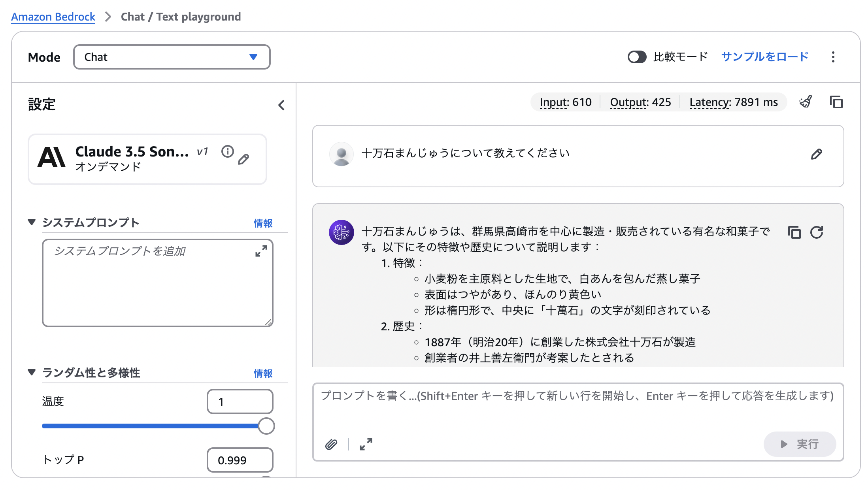Select the Claude 3.5 Sonnet model card

[x=147, y=159]
